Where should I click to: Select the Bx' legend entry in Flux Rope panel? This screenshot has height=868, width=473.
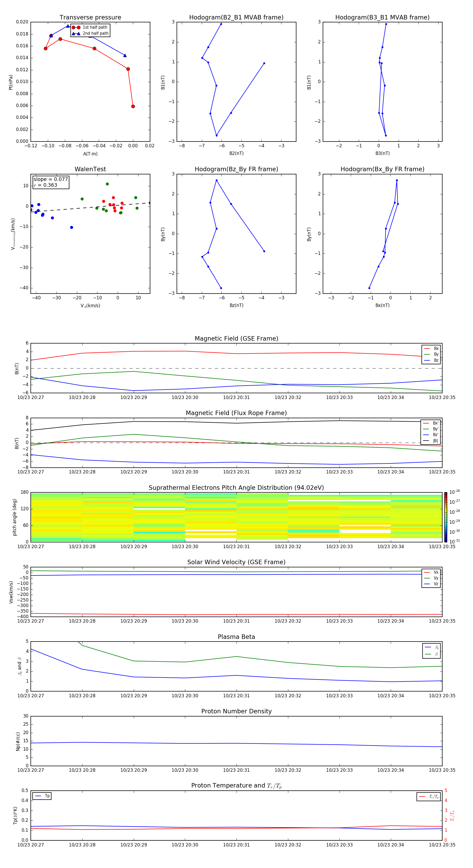pos(431,423)
